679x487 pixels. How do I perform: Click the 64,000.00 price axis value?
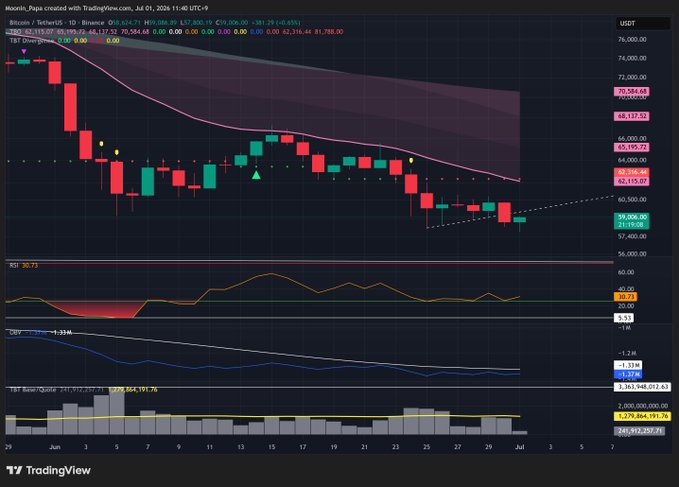pos(632,160)
